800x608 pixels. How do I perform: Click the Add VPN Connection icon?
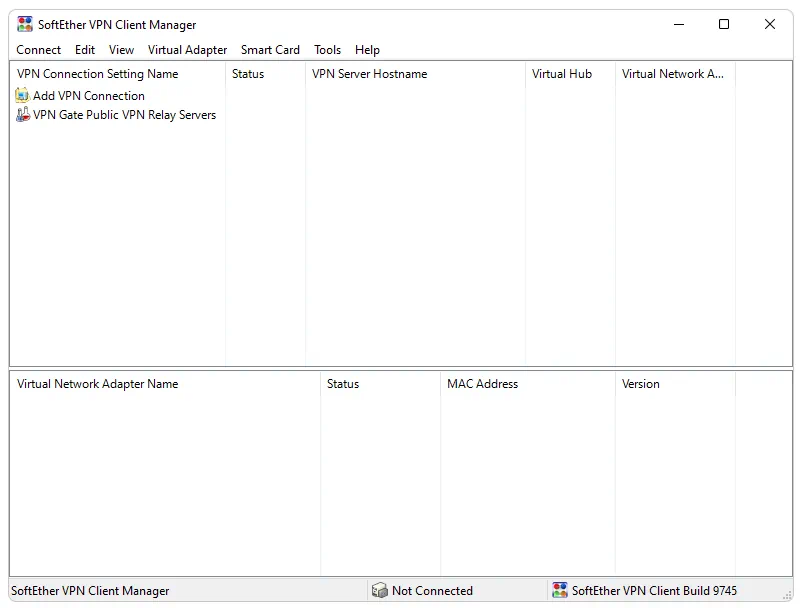22,95
